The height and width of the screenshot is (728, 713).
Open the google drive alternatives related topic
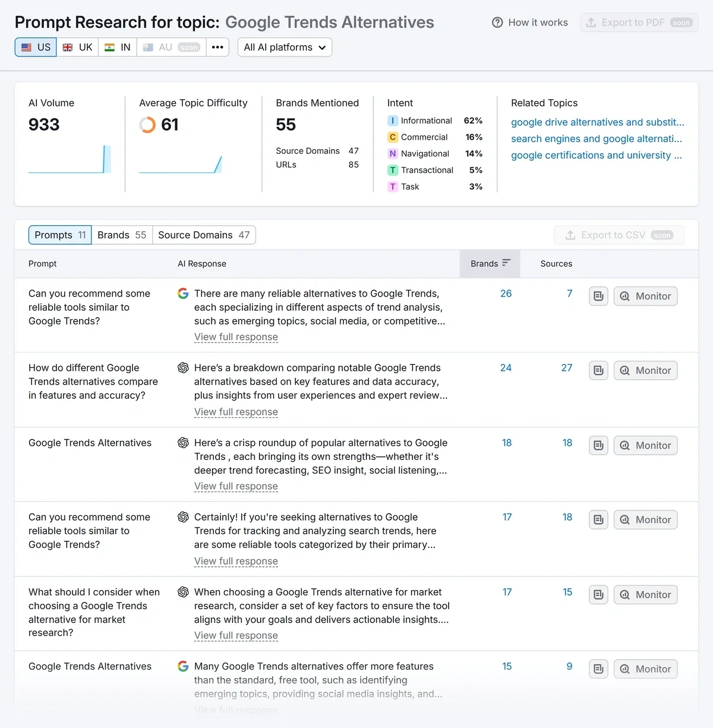click(x=597, y=122)
